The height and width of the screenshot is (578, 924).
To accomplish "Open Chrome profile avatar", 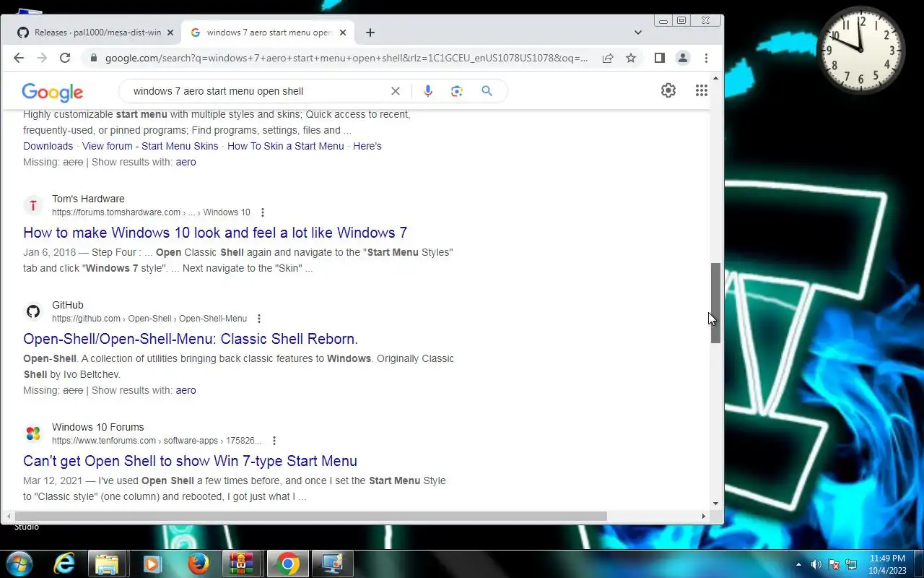I will [x=682, y=58].
